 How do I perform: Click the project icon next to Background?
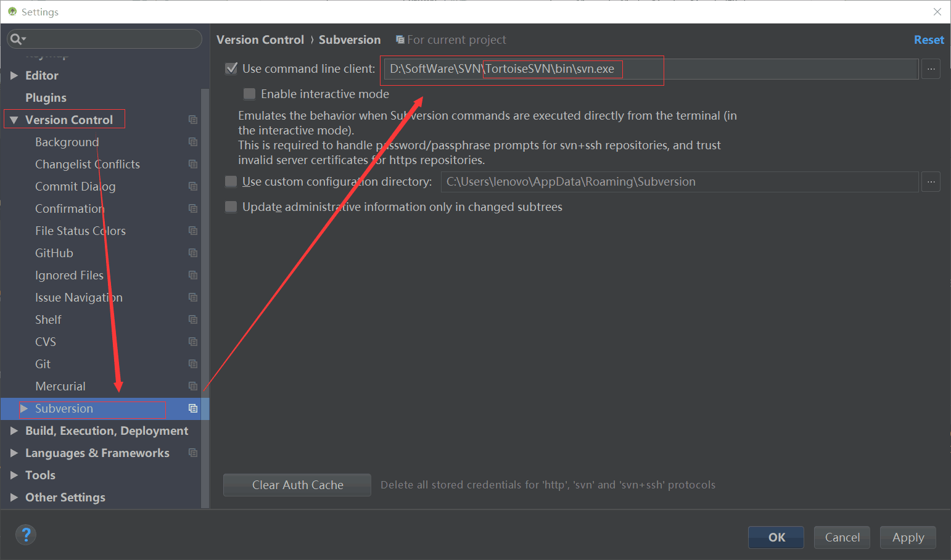pos(193,142)
